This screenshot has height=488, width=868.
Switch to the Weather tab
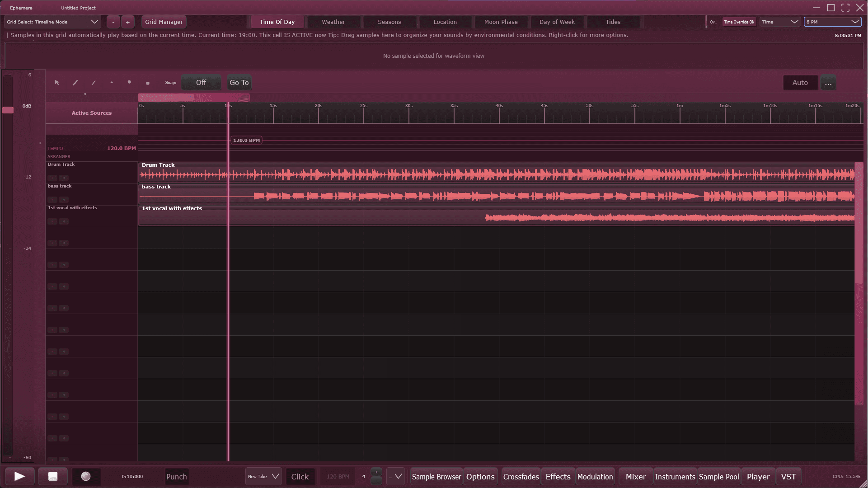pyautogui.click(x=333, y=22)
